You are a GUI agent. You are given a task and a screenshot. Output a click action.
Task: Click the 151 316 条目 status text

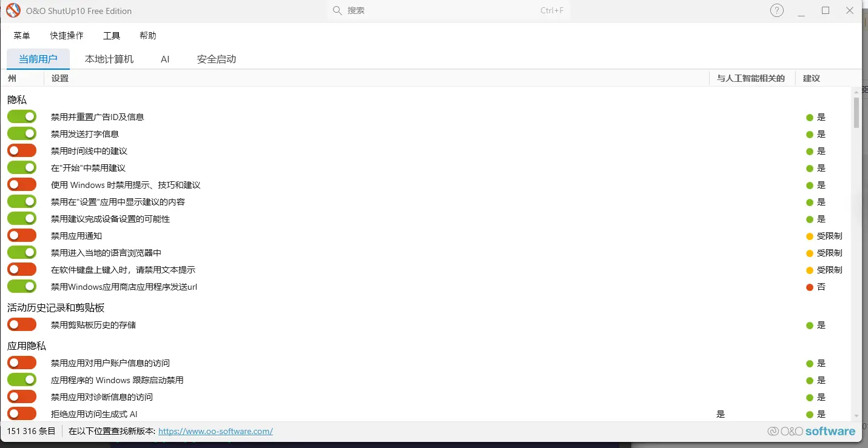tap(31, 431)
